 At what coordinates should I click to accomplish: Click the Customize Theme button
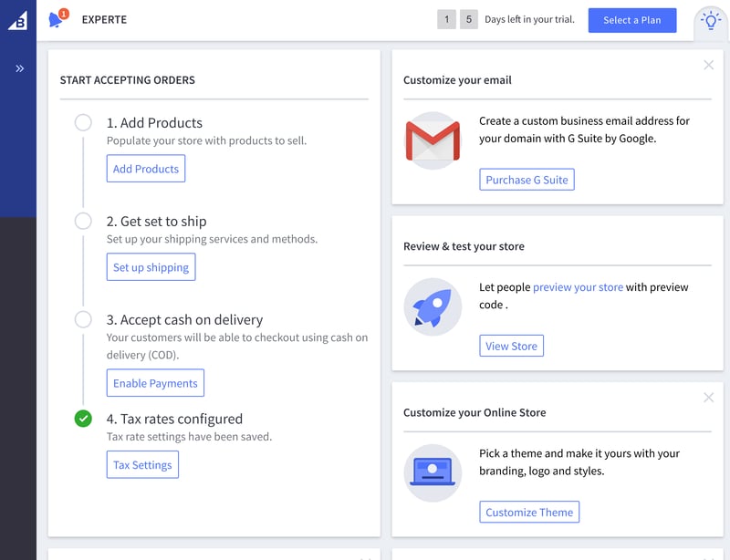(529, 512)
